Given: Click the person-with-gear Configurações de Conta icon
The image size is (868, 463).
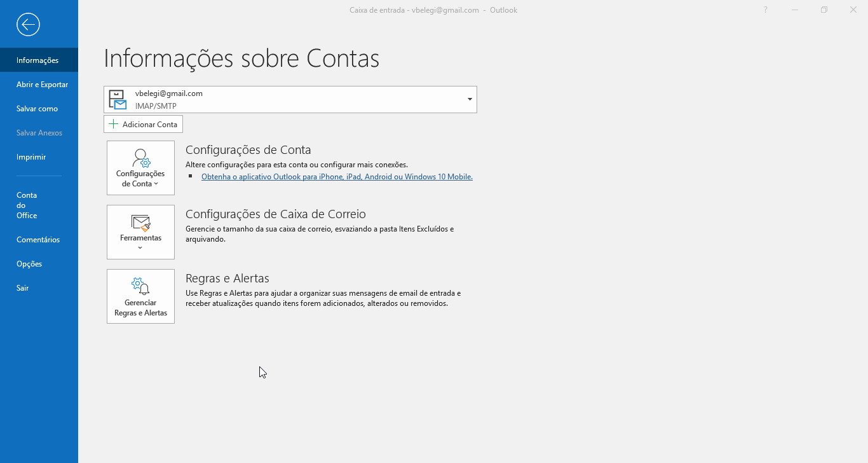Looking at the screenshot, I should coord(141,158).
